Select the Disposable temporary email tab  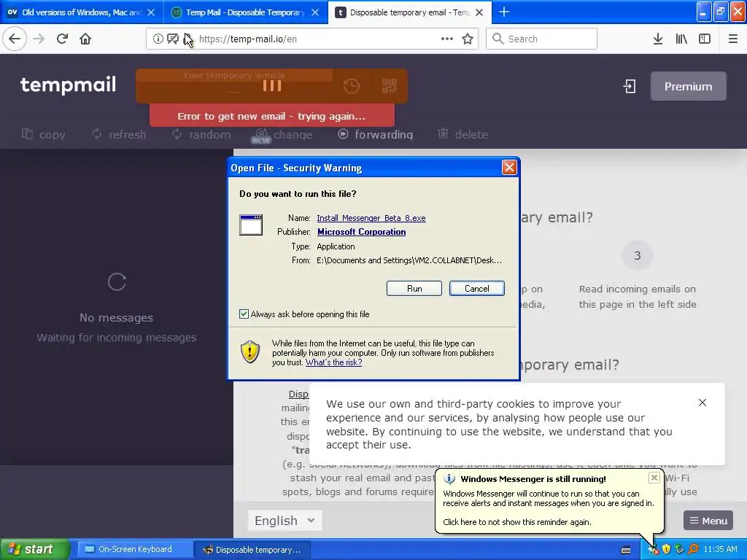(x=409, y=12)
